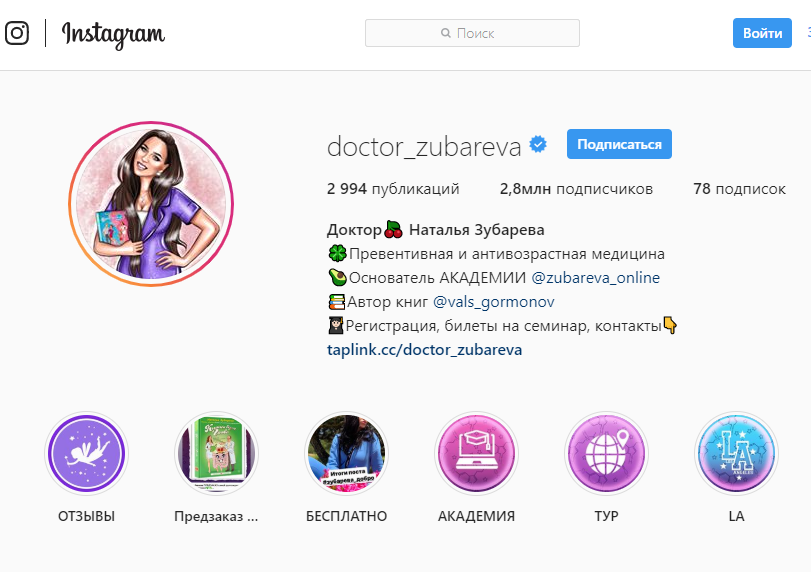The image size is (811, 572).
Task: Click the АКАДЕМИЯ highlight label
Action: 476,516
